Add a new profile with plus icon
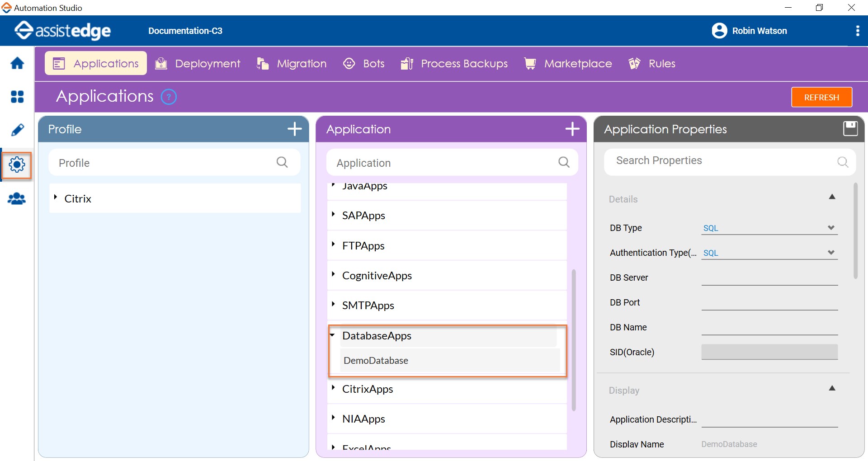 point(295,129)
